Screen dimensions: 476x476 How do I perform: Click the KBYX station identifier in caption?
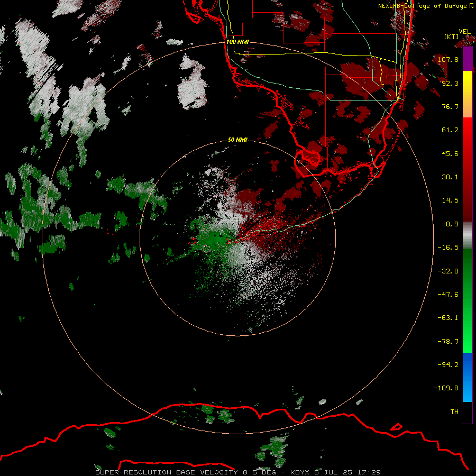300,472
